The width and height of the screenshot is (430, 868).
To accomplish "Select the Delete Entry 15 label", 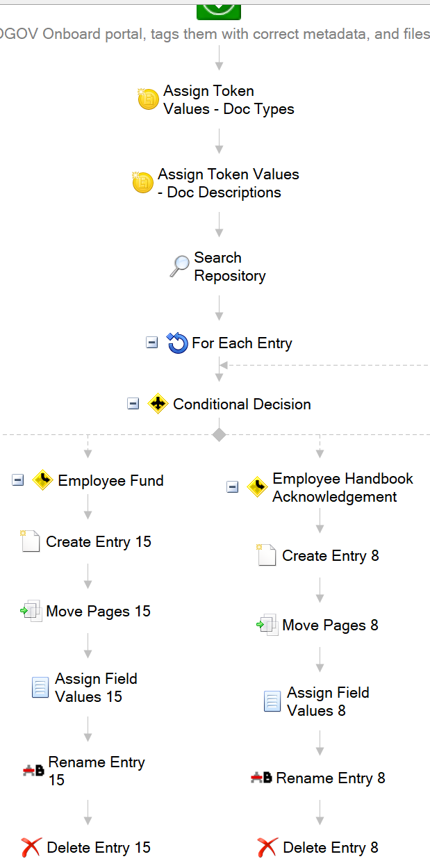I will point(99,847).
